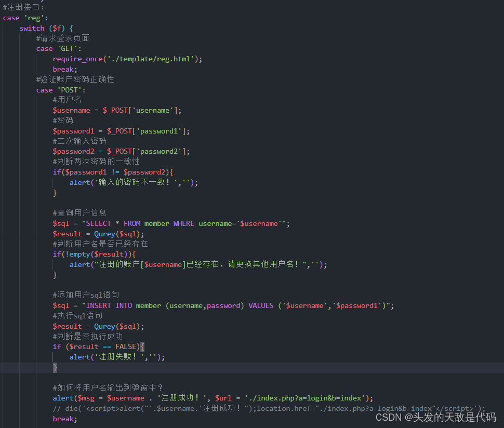
Task: Click the comment #用户名
Action: 67,100
